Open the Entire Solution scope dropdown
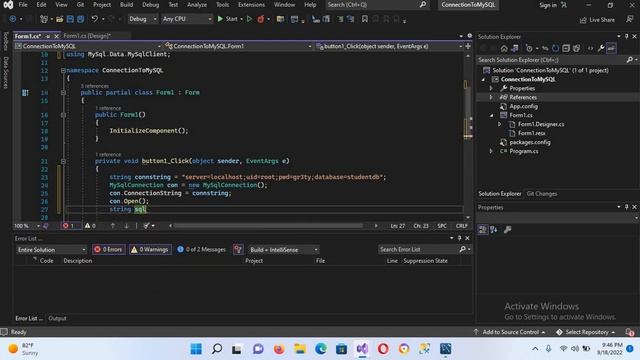The height and width of the screenshot is (360, 640). point(51,249)
